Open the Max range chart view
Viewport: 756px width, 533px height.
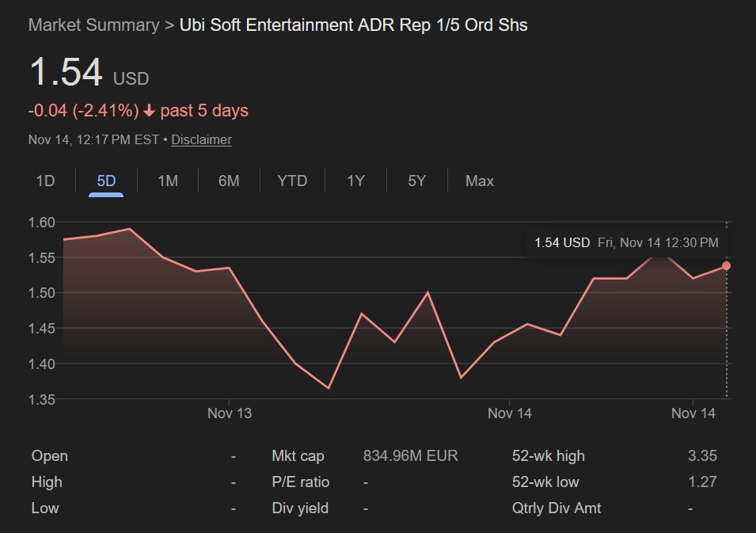point(479,181)
